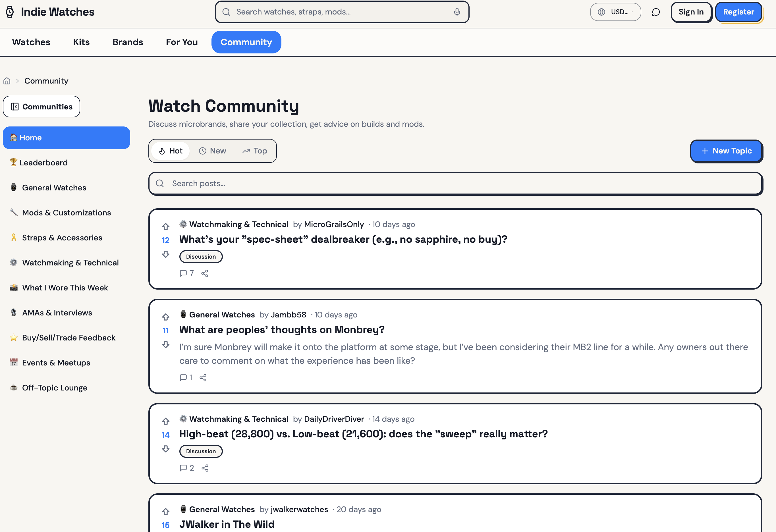Open Mods & Customizations community
The height and width of the screenshot is (532, 776).
pyautogui.click(x=67, y=213)
